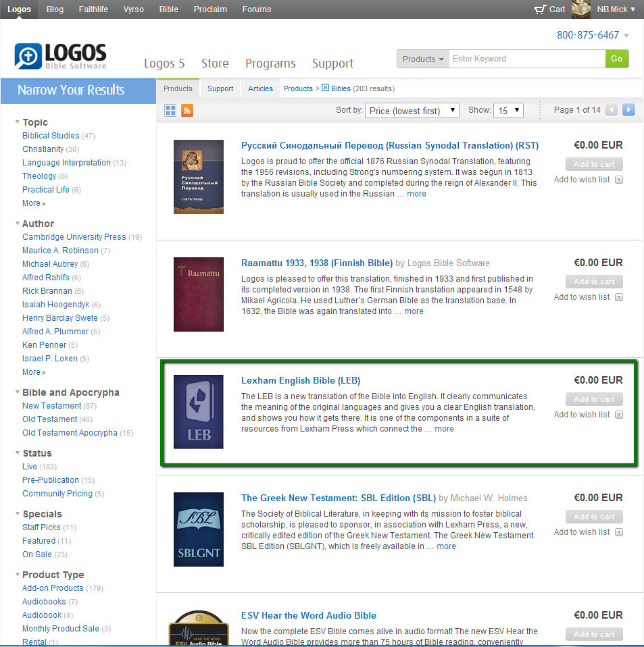Open the RSS feed icon
The image size is (644, 647).
point(187,111)
